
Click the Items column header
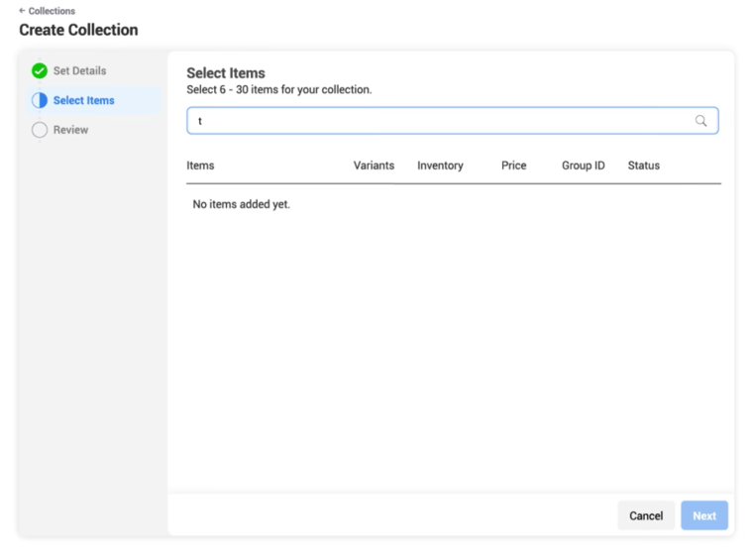pyautogui.click(x=200, y=166)
